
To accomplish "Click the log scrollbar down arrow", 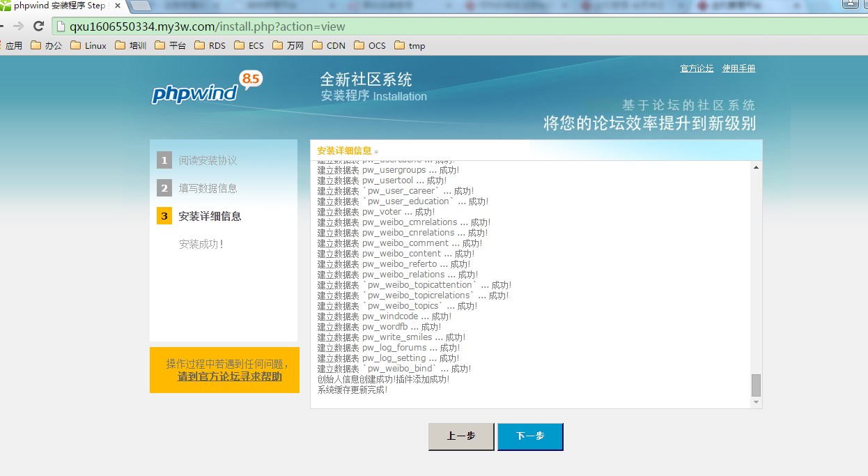I will tap(756, 402).
